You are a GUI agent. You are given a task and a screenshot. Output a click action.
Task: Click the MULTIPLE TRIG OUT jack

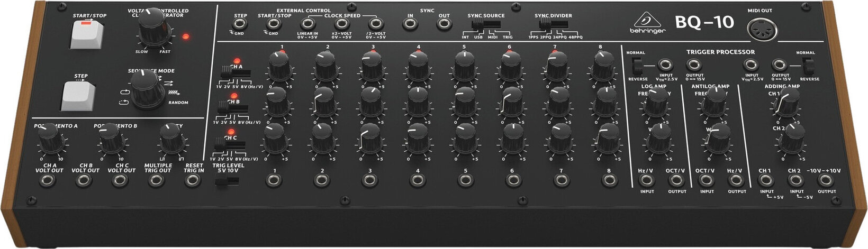click(156, 181)
